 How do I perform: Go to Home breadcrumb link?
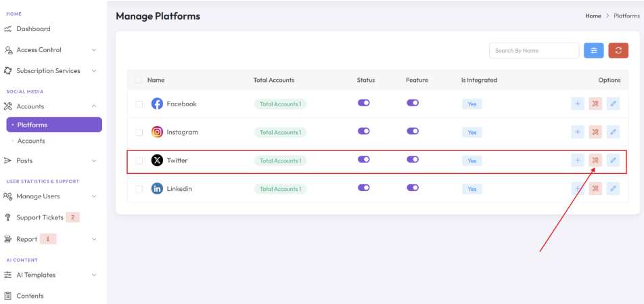click(x=593, y=16)
